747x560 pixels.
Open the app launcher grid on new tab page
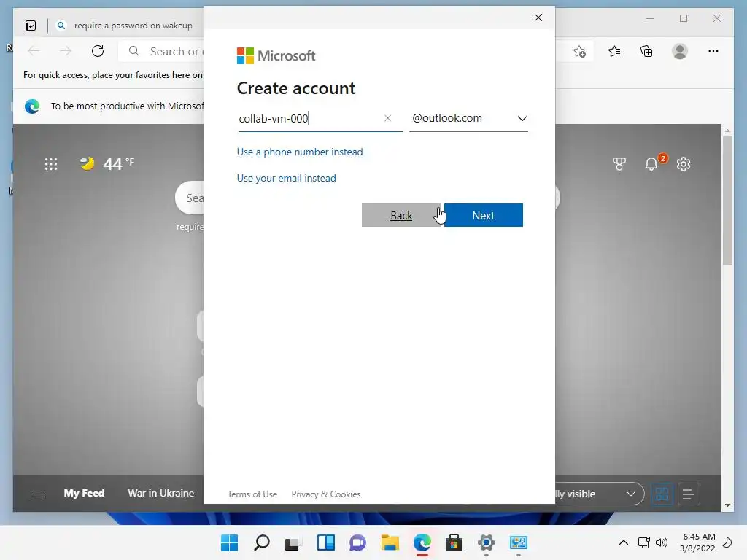[51, 164]
